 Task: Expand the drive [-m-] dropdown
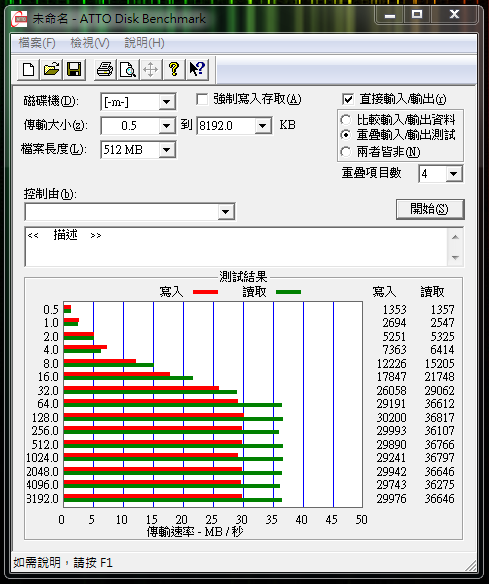[167, 102]
